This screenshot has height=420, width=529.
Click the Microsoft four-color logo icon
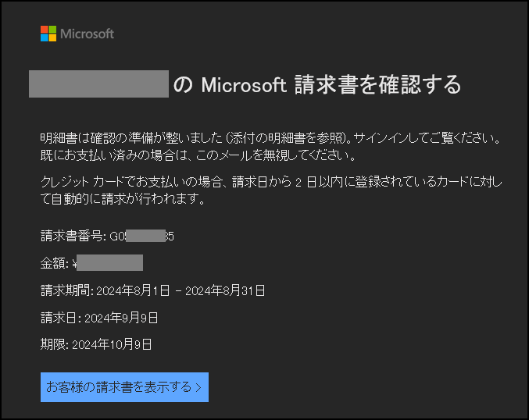pyautogui.click(x=48, y=34)
